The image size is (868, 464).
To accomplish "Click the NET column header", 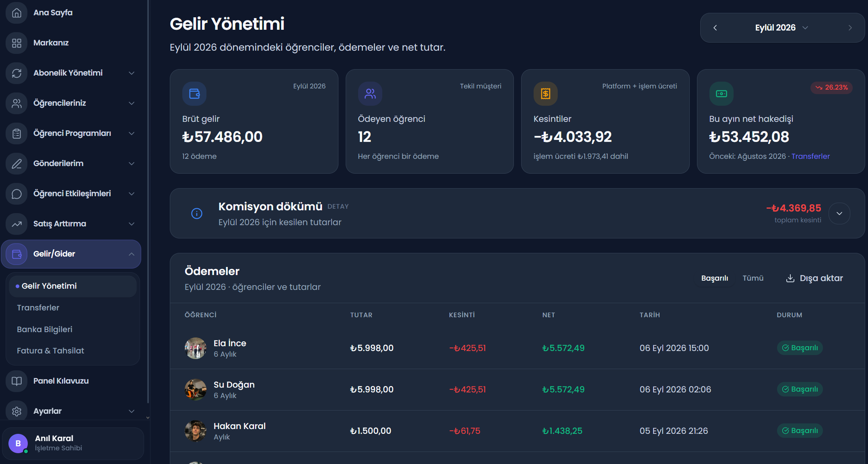I will [548, 315].
